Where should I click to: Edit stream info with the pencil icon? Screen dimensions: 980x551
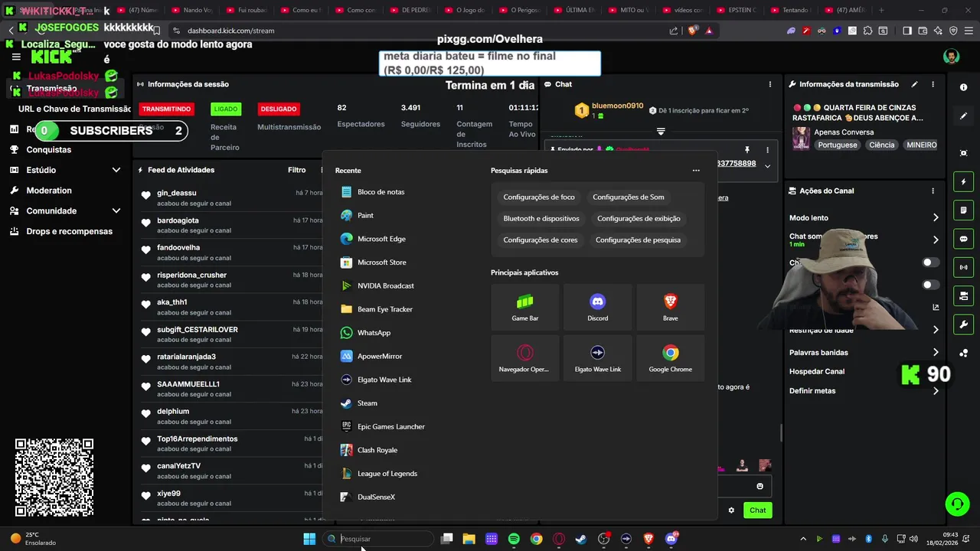[914, 84]
